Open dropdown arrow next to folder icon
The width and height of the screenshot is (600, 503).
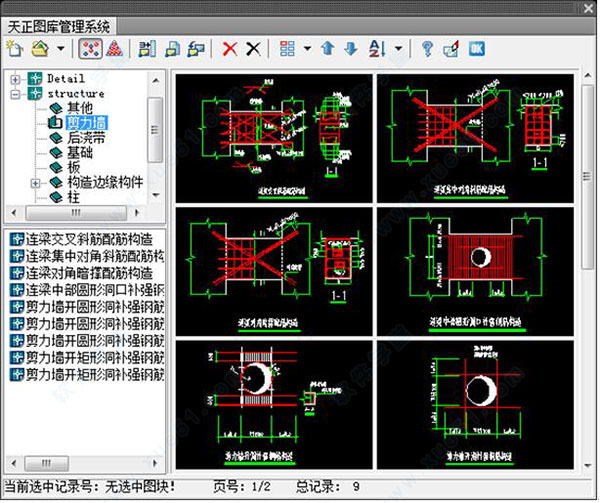pos(61,48)
